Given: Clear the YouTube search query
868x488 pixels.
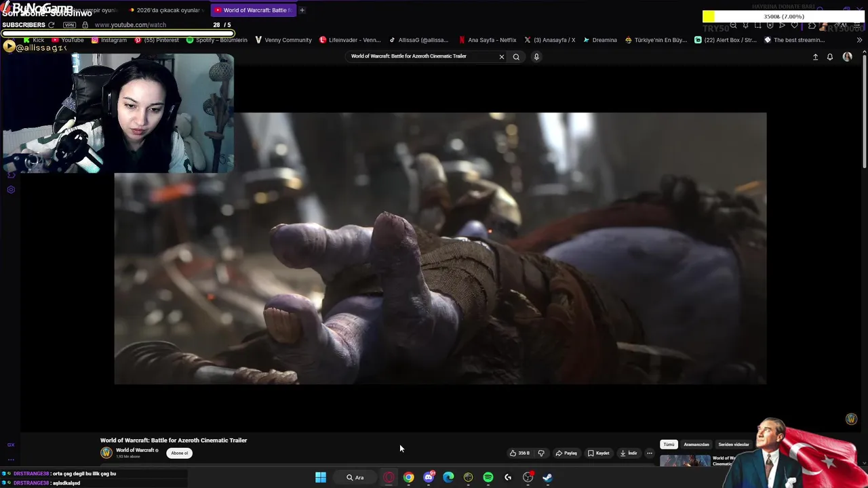Looking at the screenshot, I should 502,57.
